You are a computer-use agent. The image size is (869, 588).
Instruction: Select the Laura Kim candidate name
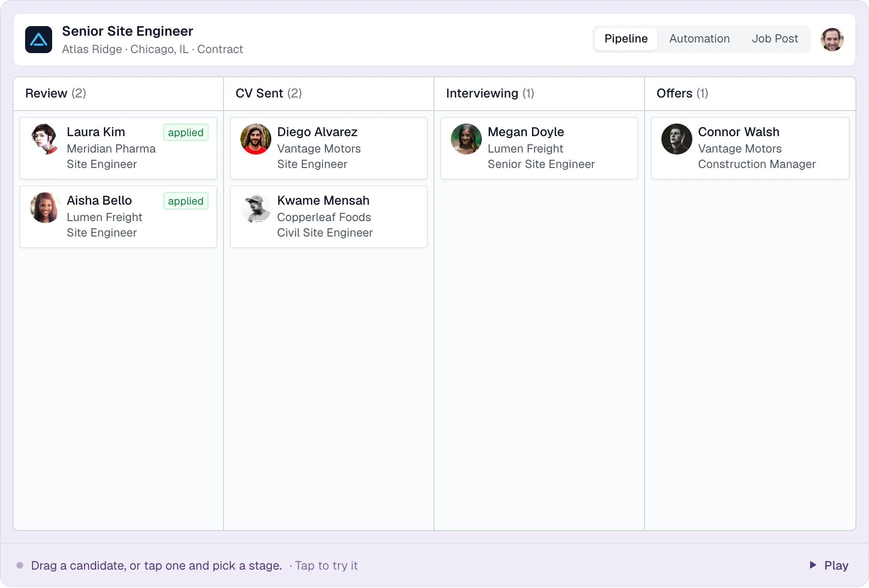tap(96, 132)
